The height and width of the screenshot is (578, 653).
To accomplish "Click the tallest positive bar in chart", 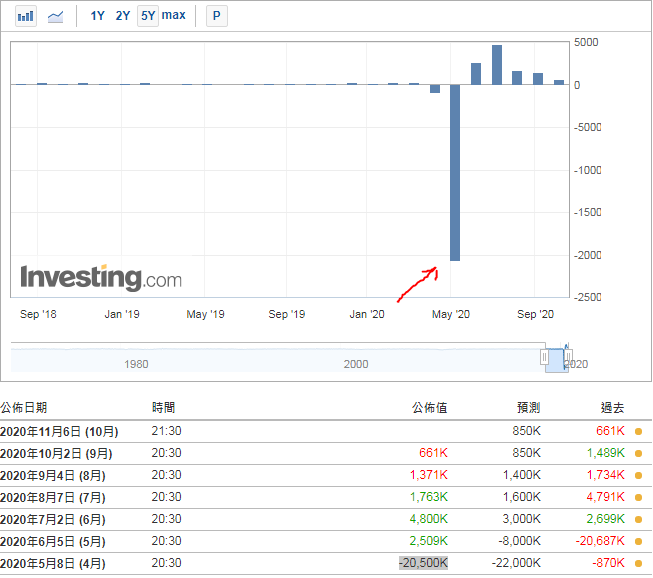I will tap(496, 65).
